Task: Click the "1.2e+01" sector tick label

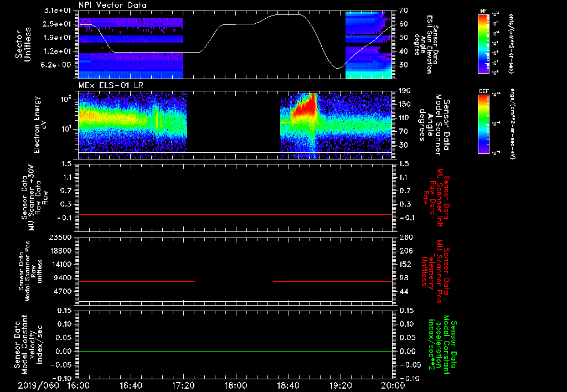Action: 58,51
